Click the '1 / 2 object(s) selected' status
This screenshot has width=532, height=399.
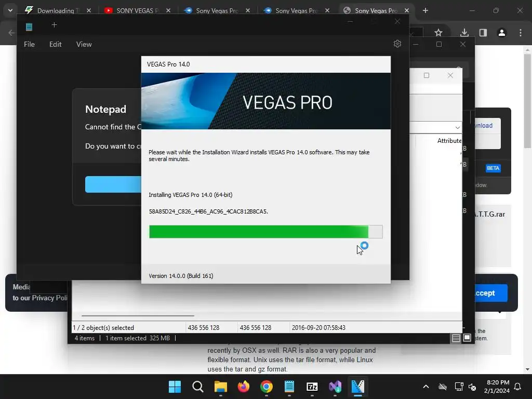point(103,328)
